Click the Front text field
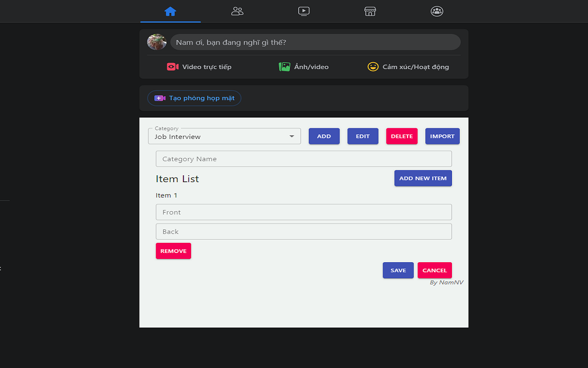The width and height of the screenshot is (588, 368). 304,212
